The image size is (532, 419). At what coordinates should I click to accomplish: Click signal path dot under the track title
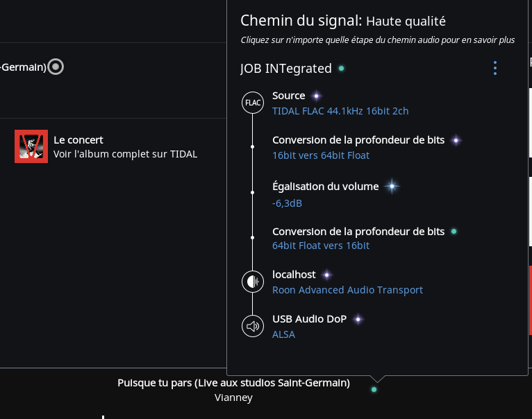pyautogui.click(x=374, y=389)
